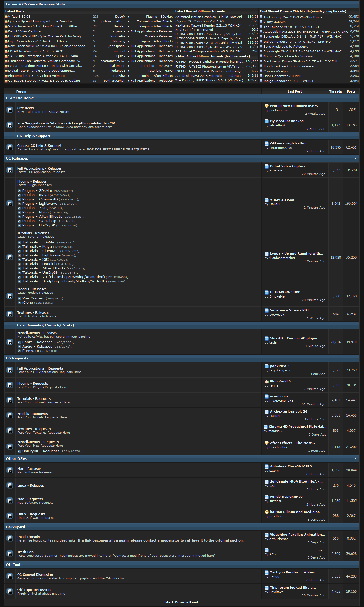Click the checkmark icon beside Plugins - 3DsMax
This screenshot has width=364, height=607.
(19, 191)
